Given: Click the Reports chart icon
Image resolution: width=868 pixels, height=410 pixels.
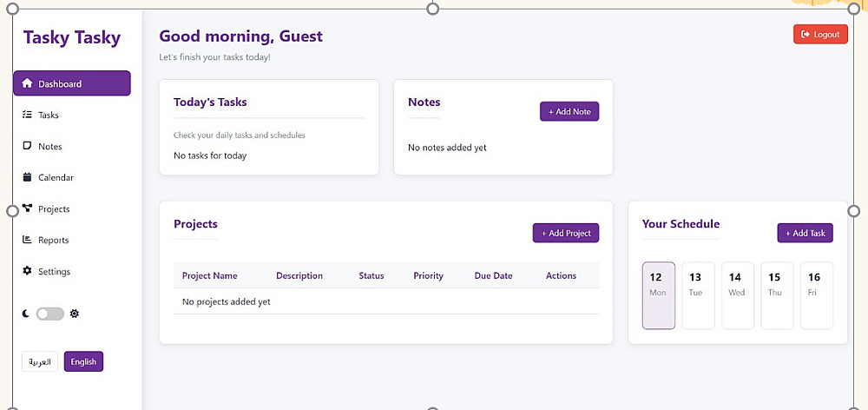Looking at the screenshot, I should 27,240.
